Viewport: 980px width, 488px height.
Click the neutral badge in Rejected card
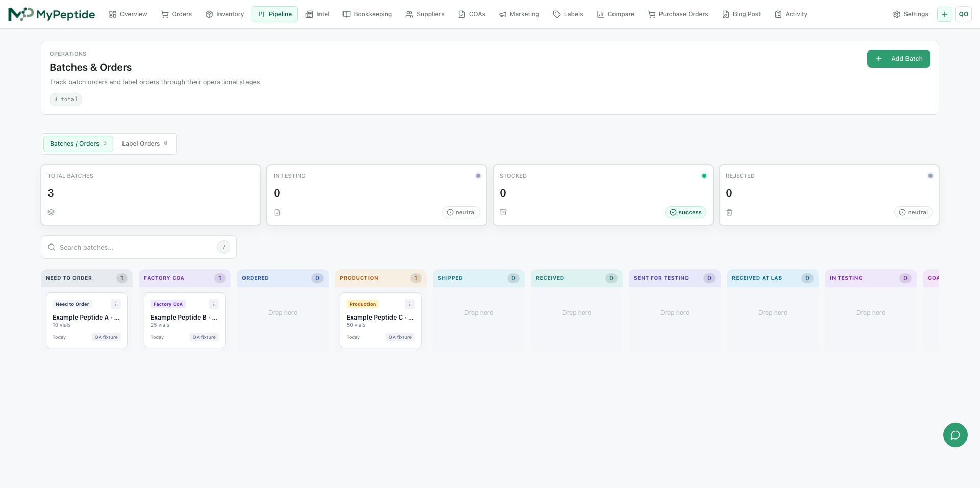913,212
